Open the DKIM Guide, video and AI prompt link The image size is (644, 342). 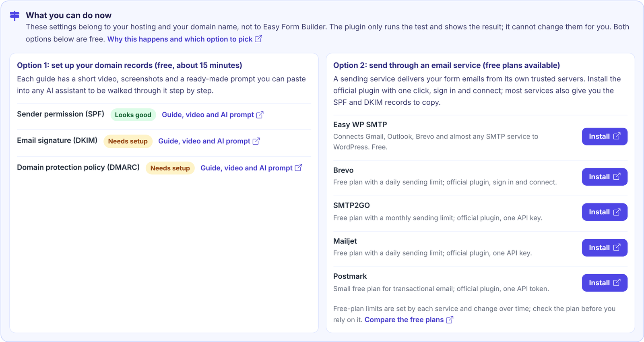209,141
